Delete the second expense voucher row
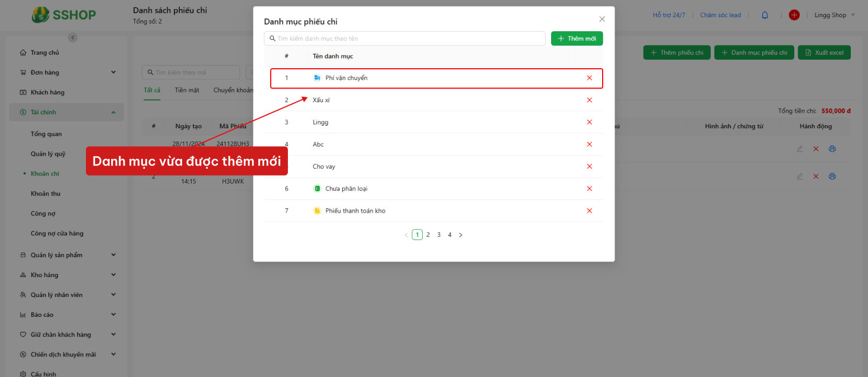 (x=816, y=176)
